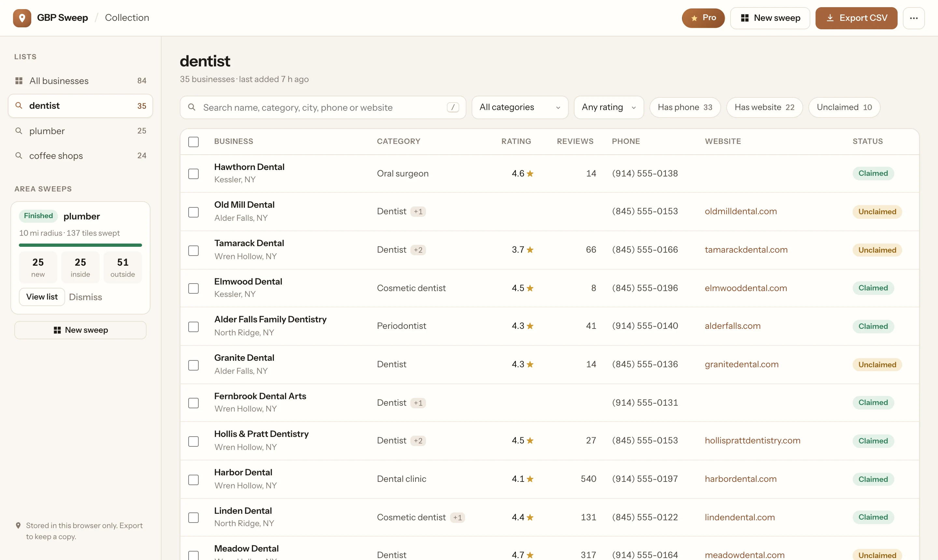Focus the business search input field

tap(323, 107)
